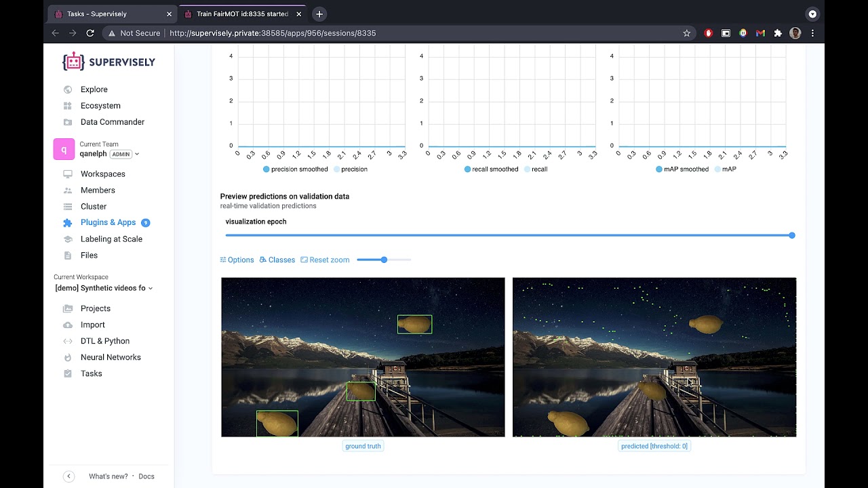
Task: Open a new browser tab
Action: [x=319, y=14]
